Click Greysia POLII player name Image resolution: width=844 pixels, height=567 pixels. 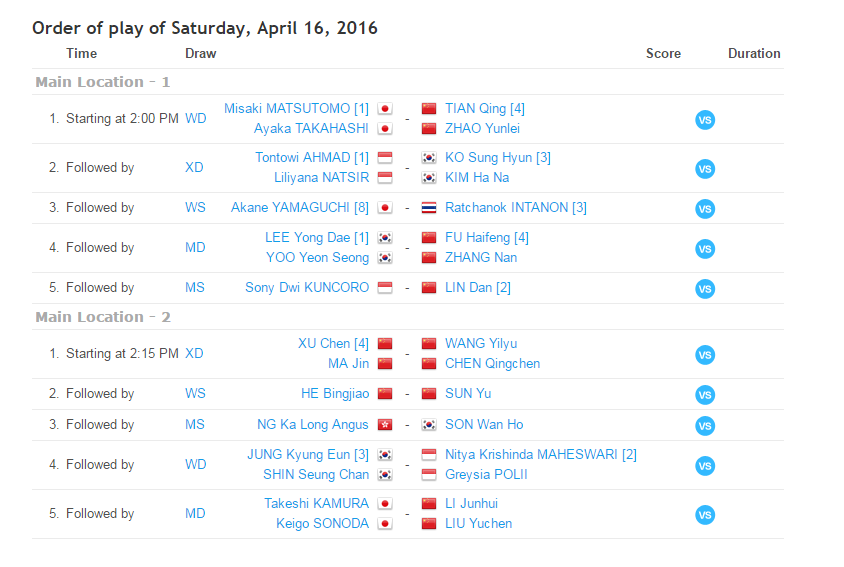[x=486, y=474]
